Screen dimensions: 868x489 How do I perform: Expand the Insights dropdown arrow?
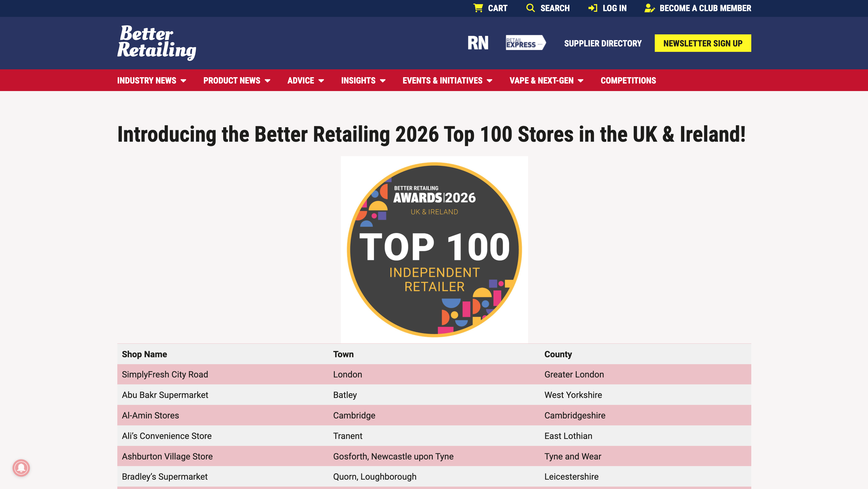pos(383,81)
